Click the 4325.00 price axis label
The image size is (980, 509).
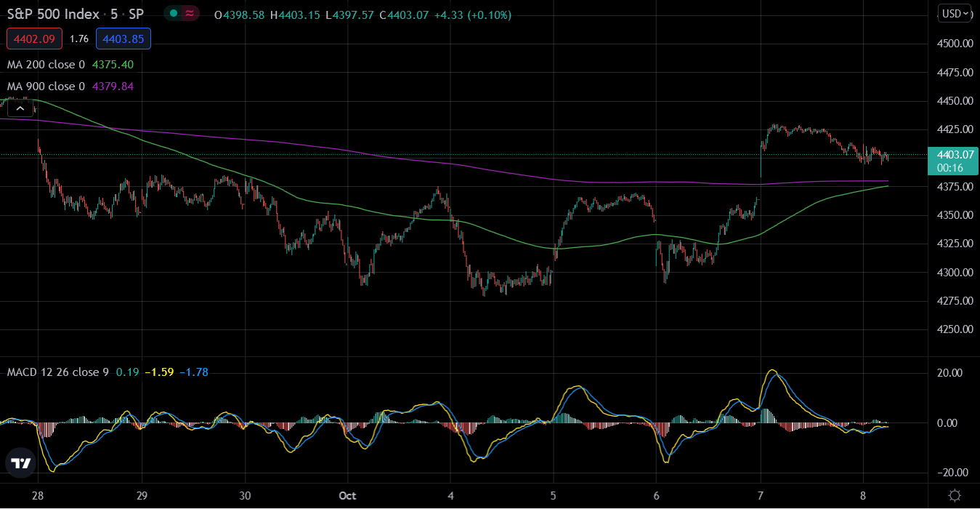point(955,244)
